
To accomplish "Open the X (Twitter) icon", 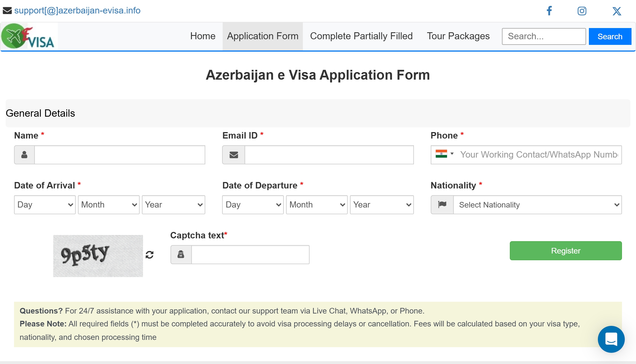I will point(617,11).
